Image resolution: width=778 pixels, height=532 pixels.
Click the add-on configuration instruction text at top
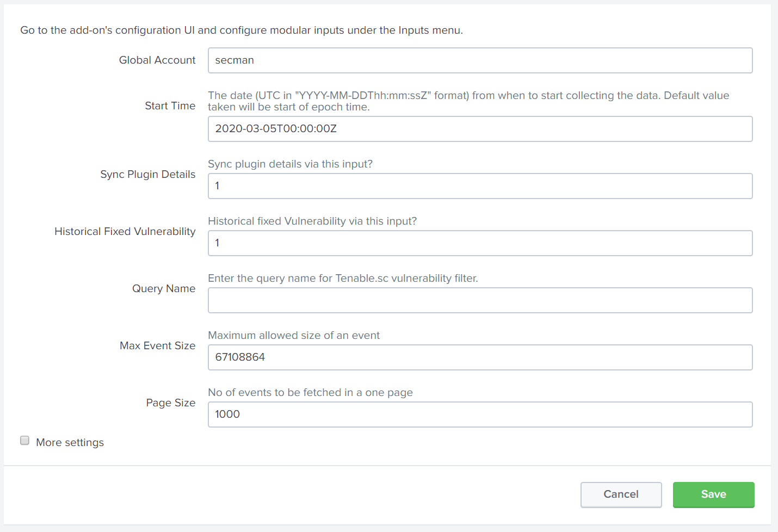(x=242, y=30)
